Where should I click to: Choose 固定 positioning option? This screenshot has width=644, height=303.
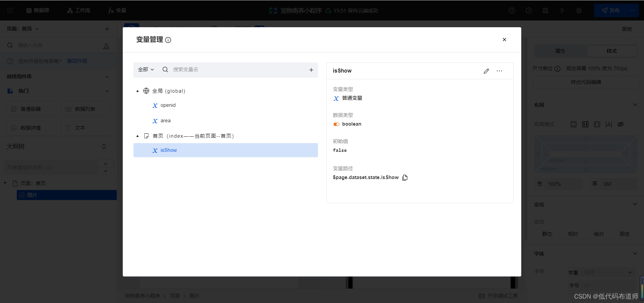point(625,234)
